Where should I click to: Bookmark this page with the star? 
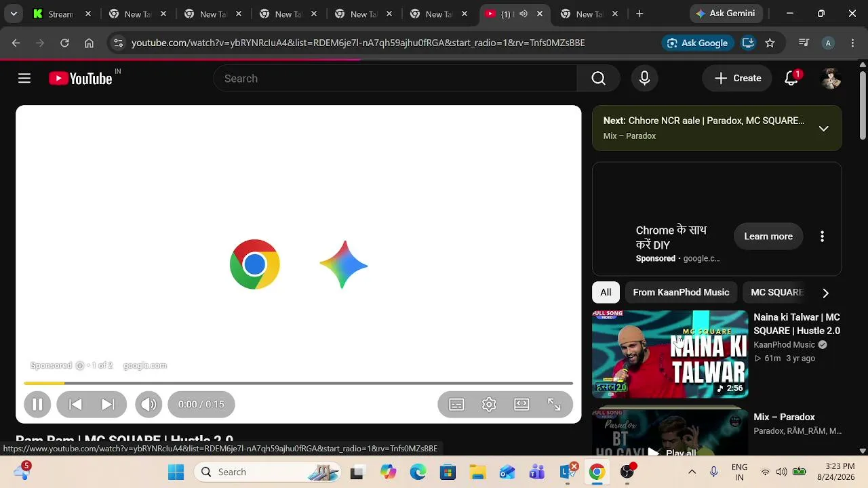(x=770, y=43)
